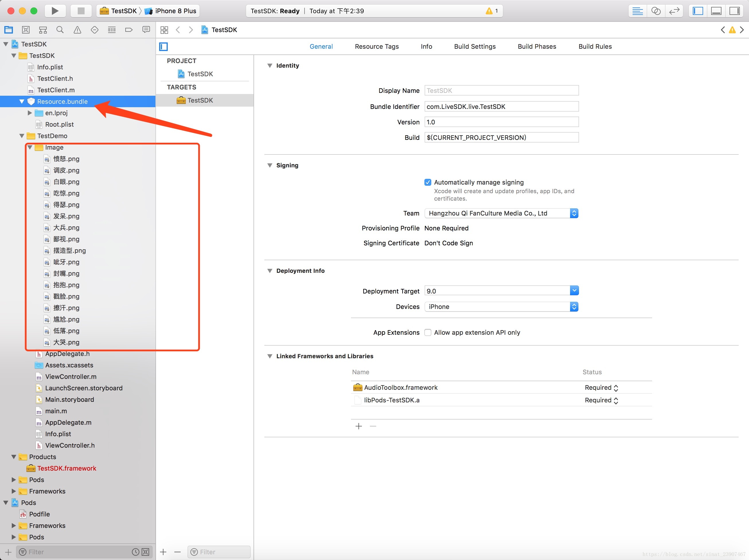Click the Run (play) button
The width and height of the screenshot is (749, 560).
coord(55,11)
